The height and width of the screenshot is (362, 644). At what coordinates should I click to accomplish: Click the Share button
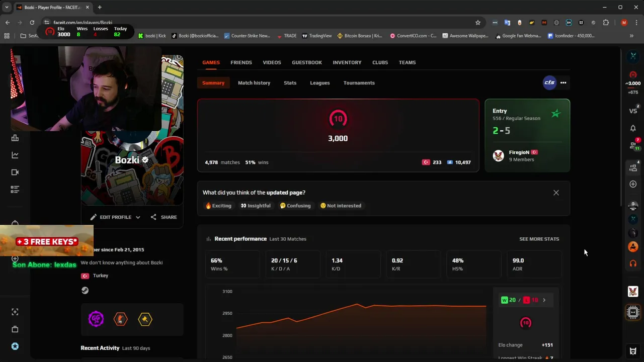[164, 217]
